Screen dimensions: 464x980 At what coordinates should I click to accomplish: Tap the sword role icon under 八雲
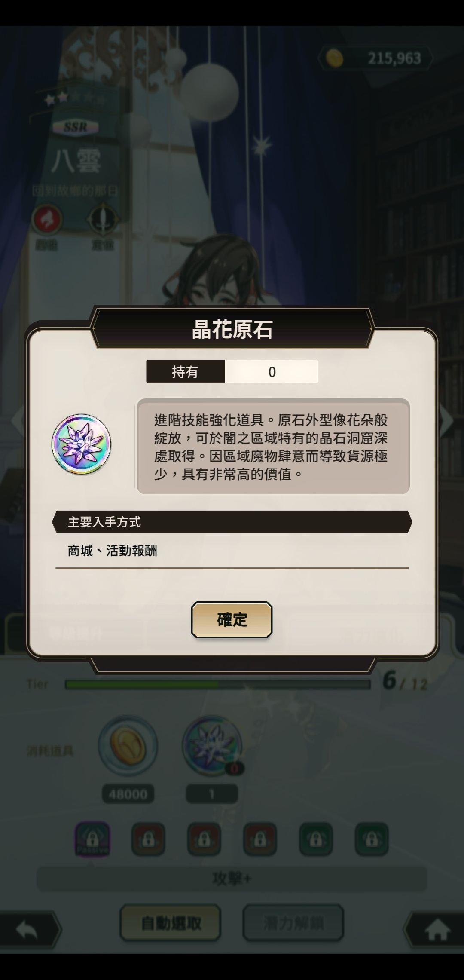pyautogui.click(x=103, y=220)
